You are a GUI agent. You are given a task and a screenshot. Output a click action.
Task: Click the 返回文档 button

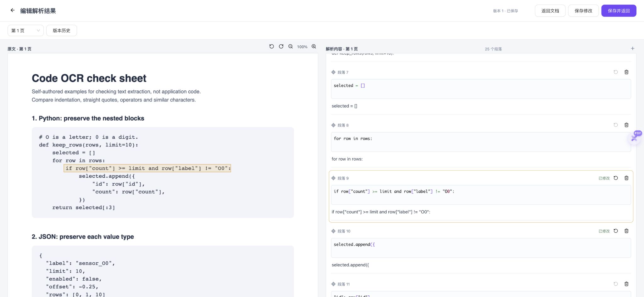pos(550,11)
